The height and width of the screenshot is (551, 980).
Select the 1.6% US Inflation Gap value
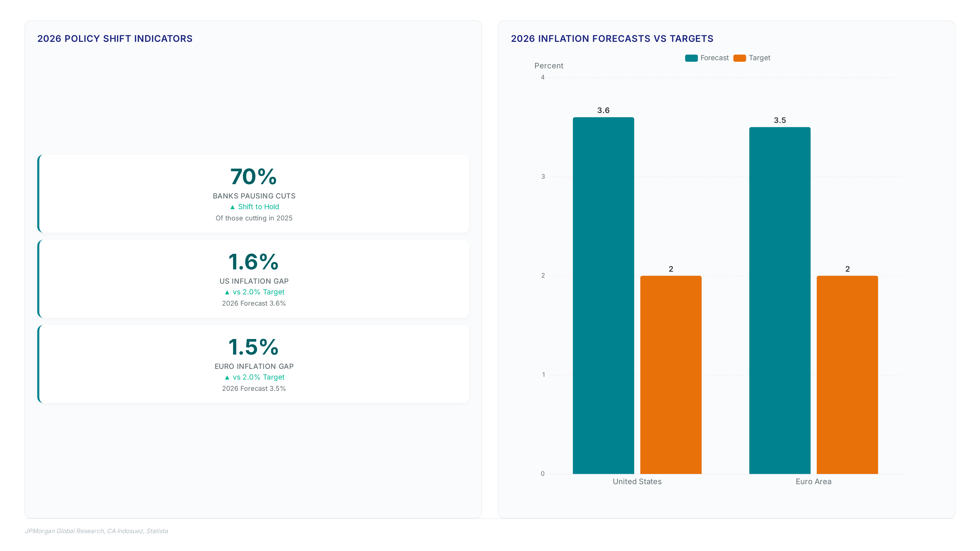pyautogui.click(x=254, y=262)
